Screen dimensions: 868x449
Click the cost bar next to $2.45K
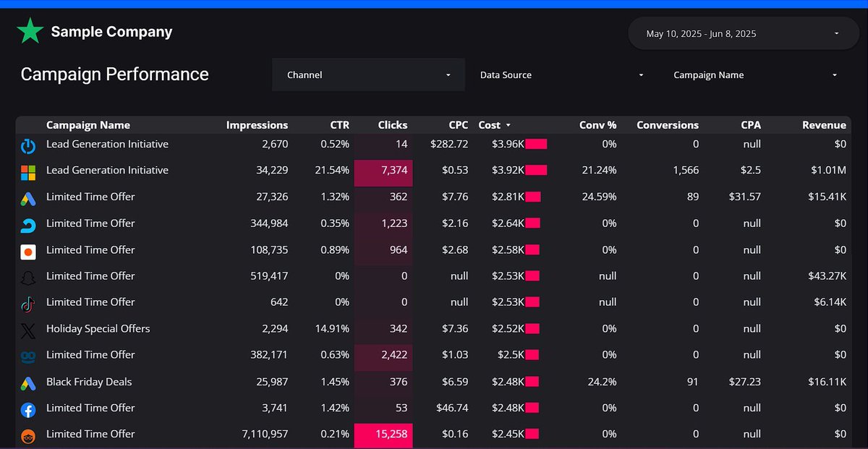tap(532, 434)
